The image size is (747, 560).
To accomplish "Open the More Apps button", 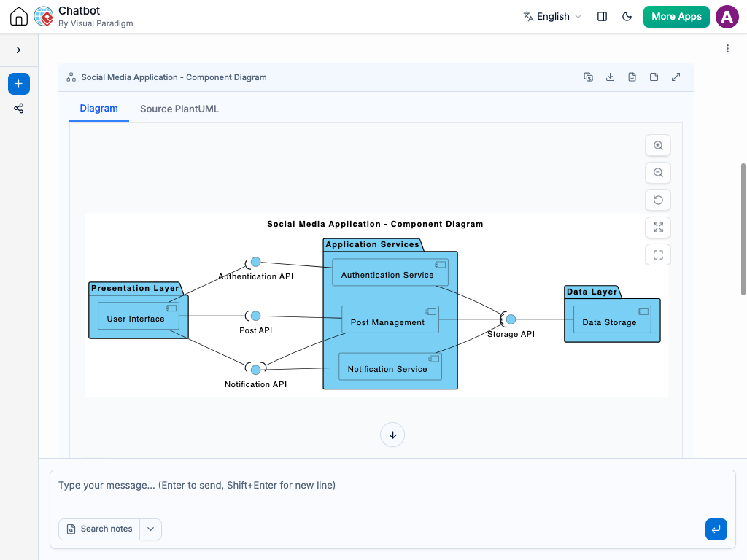I will tap(676, 17).
